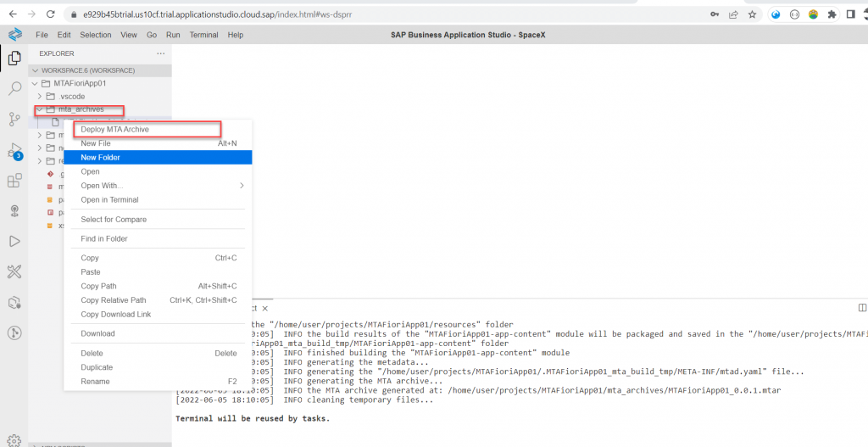Click the browser back arrow
868x447 pixels.
pyautogui.click(x=14, y=14)
